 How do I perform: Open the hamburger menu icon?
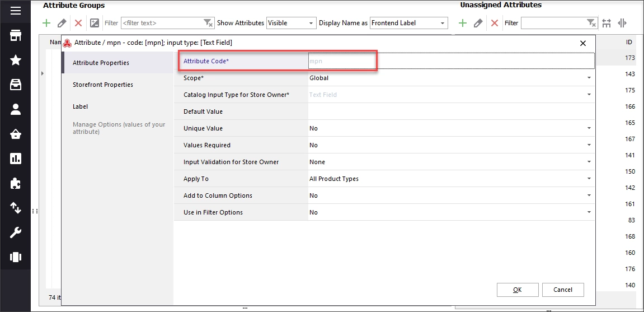[x=16, y=11]
